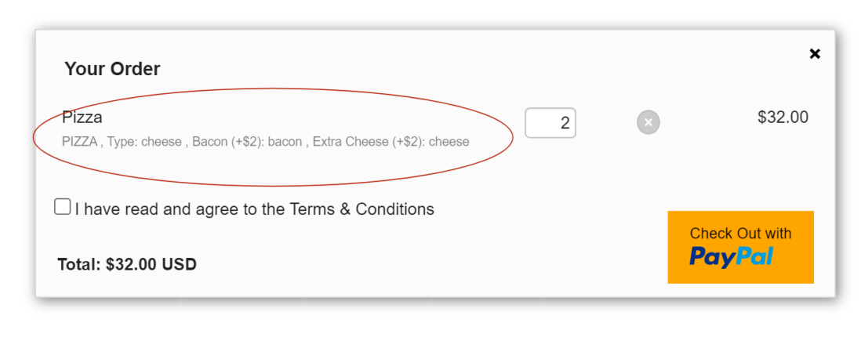The width and height of the screenshot is (868, 337).
Task: Click the "Bacon (+$2): bacon" option text
Action: click(247, 142)
